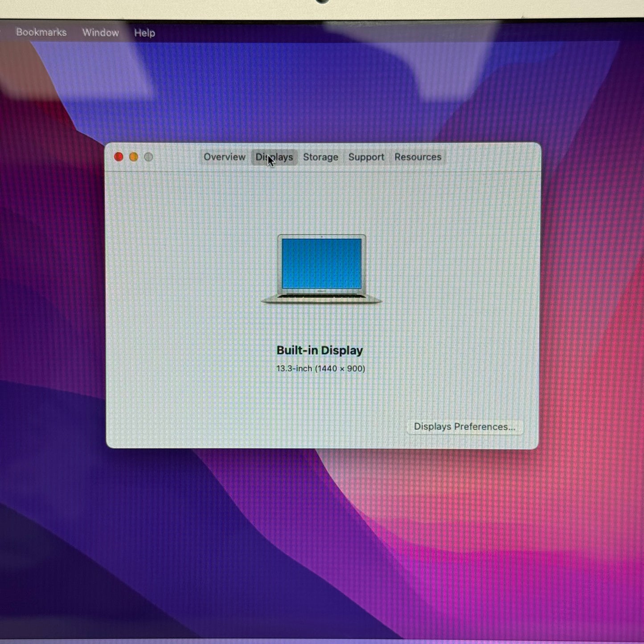Minimize the window with the yellow button

(x=134, y=157)
